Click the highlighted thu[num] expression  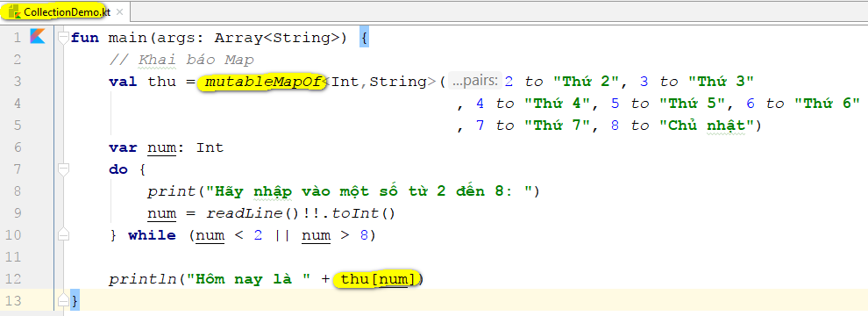coord(378,279)
